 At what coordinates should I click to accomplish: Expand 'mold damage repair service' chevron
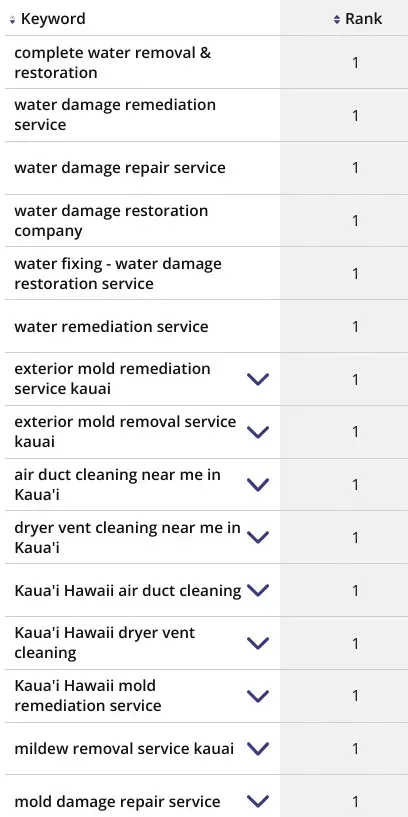click(258, 801)
